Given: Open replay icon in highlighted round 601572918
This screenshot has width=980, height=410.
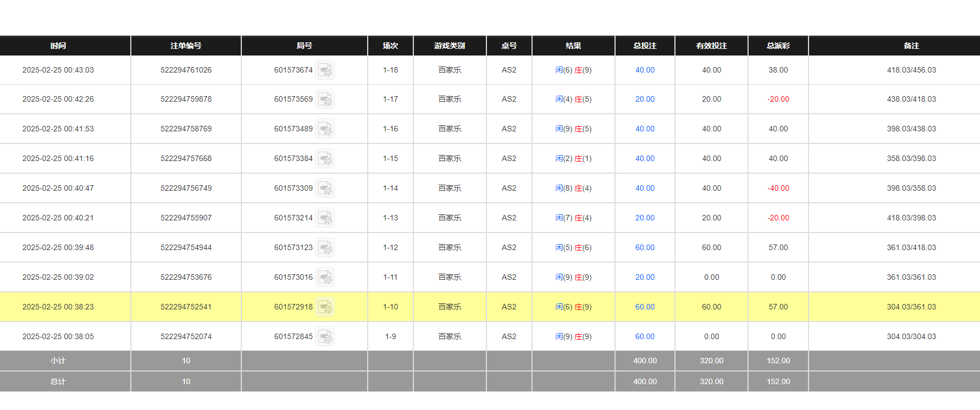Looking at the screenshot, I should tap(325, 307).
